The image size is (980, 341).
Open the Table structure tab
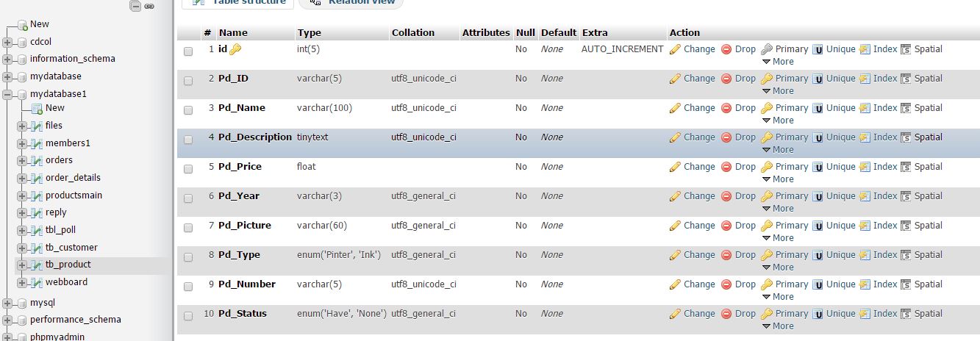tap(238, 2)
